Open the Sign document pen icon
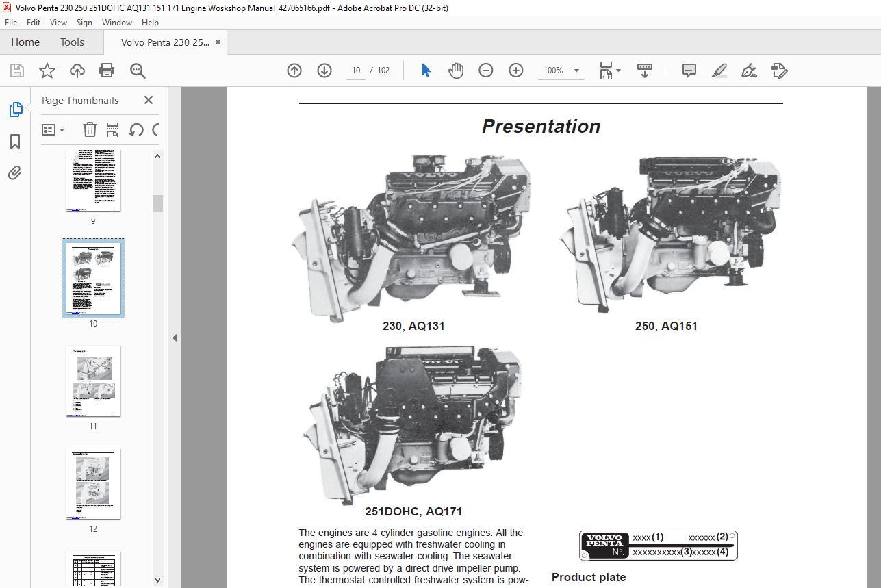881x588 pixels. pos(749,71)
